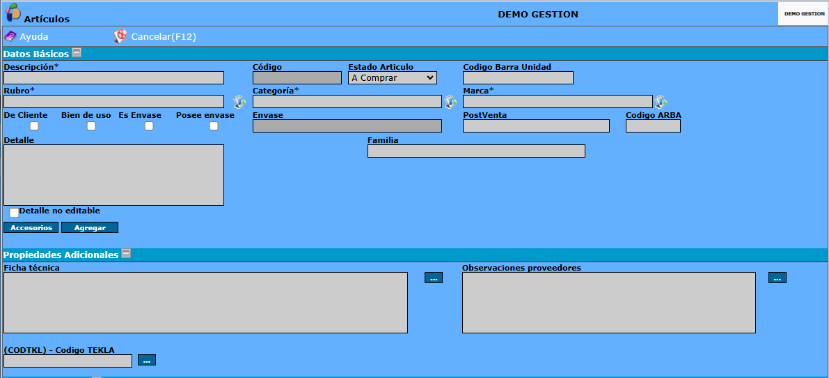Click the Cancelar(F12) icon
The image size is (829, 378).
click(x=121, y=36)
